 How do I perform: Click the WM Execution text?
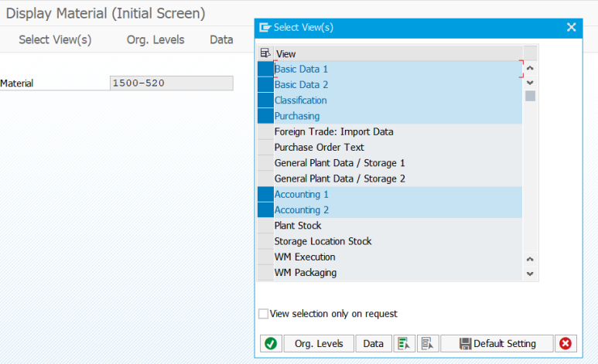305,257
